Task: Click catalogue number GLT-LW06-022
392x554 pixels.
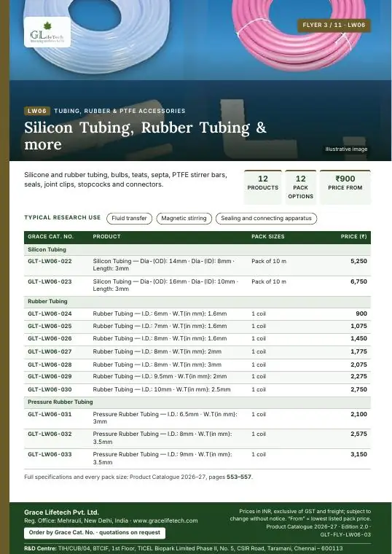Action: (50, 262)
